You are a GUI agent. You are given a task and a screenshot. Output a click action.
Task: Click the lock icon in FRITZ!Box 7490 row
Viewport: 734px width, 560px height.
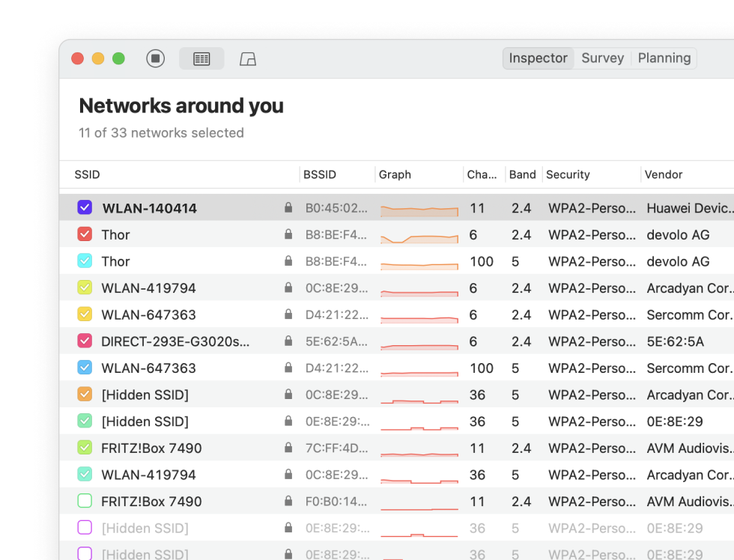pyautogui.click(x=288, y=448)
